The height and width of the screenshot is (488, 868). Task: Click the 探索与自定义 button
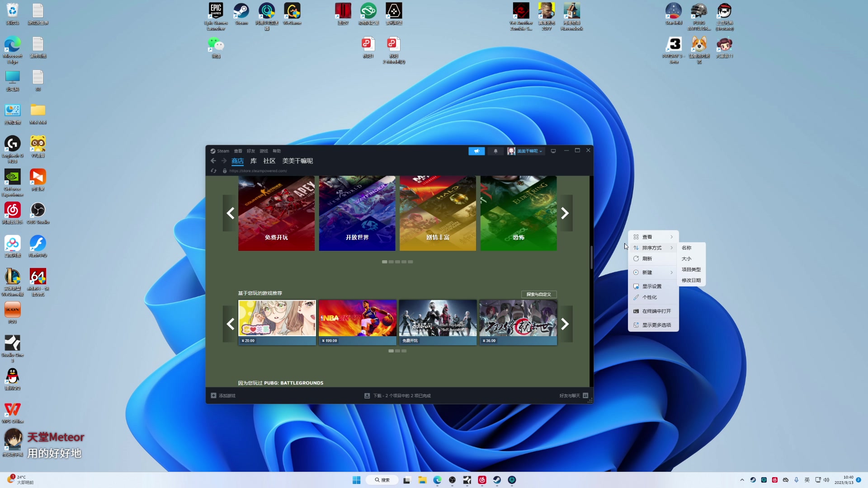(x=539, y=294)
